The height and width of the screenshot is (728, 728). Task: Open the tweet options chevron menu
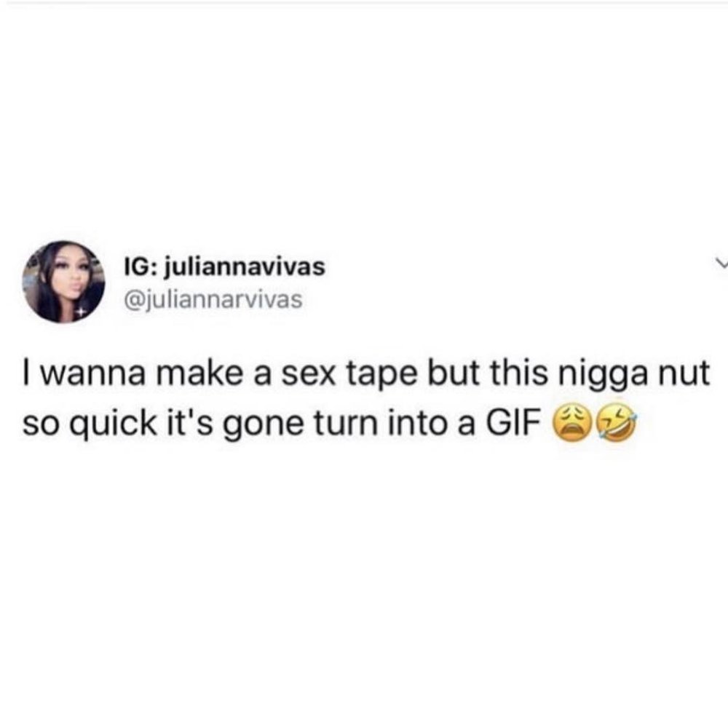coord(721,264)
